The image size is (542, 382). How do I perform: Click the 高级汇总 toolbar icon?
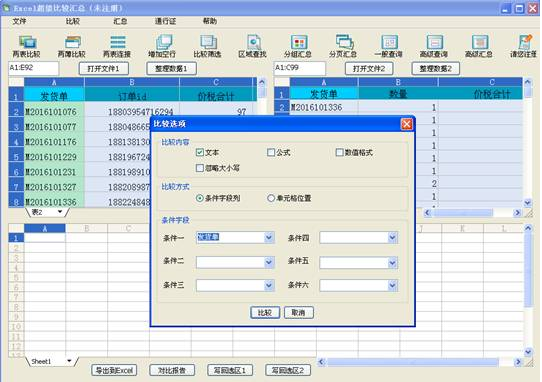coord(480,43)
